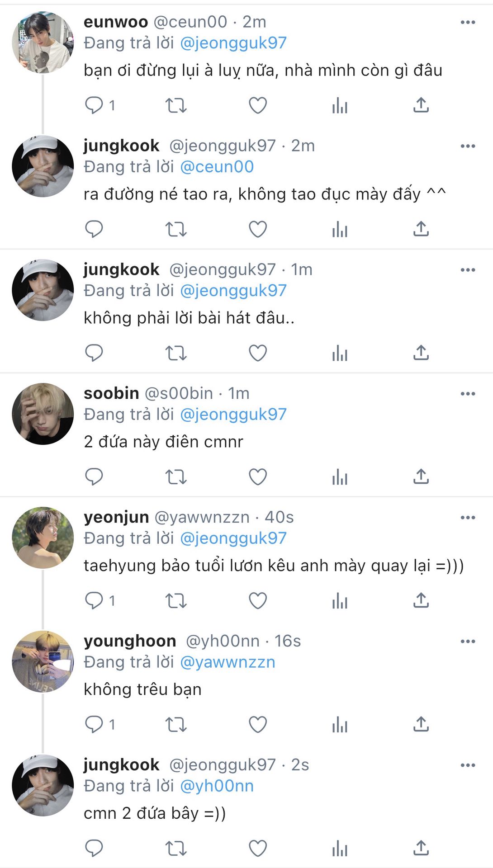View analytics for soobin's tweet
Viewport: 493px width, 868px height.
(339, 477)
